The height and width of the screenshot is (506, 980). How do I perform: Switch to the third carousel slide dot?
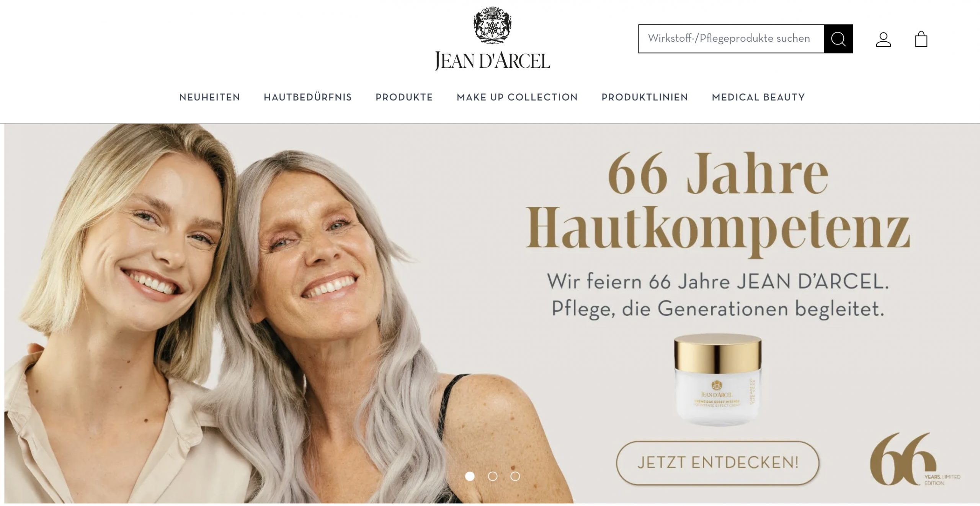coord(515,476)
